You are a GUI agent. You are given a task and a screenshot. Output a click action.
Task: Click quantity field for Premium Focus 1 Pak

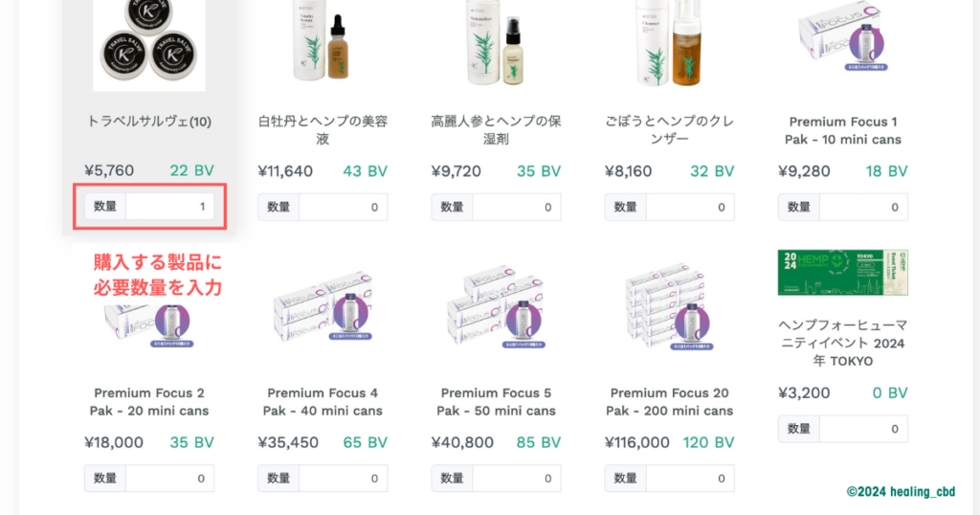click(863, 207)
